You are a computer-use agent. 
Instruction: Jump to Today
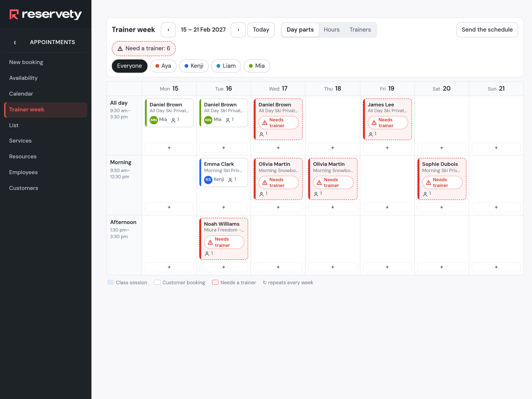(x=261, y=30)
